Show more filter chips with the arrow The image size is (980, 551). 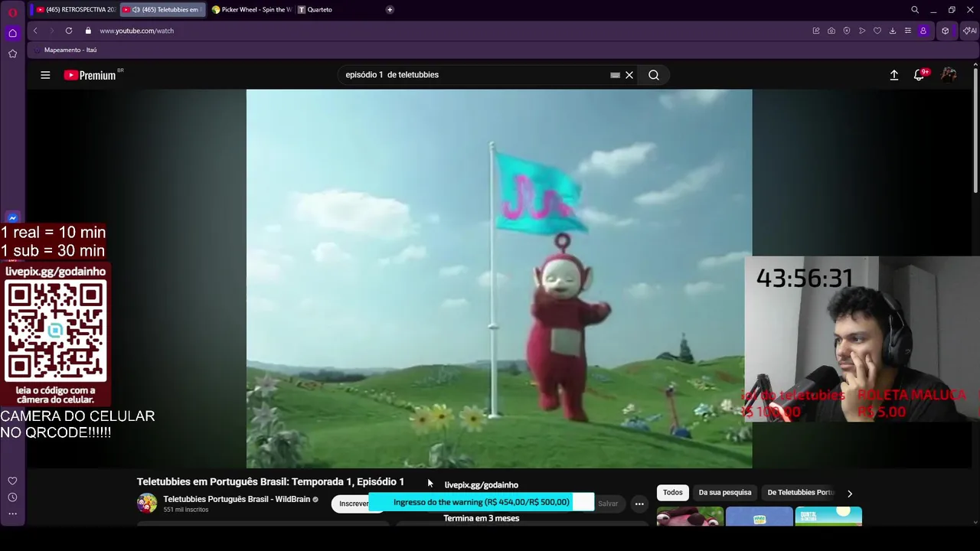point(849,494)
